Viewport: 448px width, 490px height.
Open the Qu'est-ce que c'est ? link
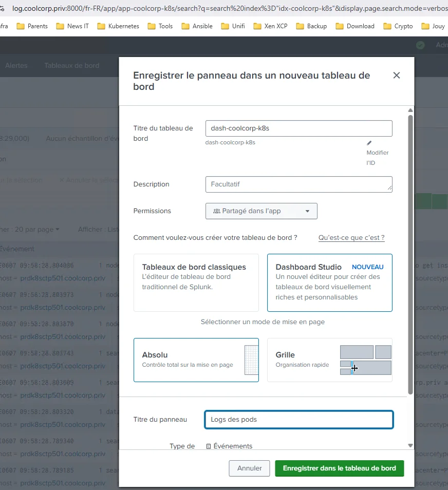coord(351,237)
